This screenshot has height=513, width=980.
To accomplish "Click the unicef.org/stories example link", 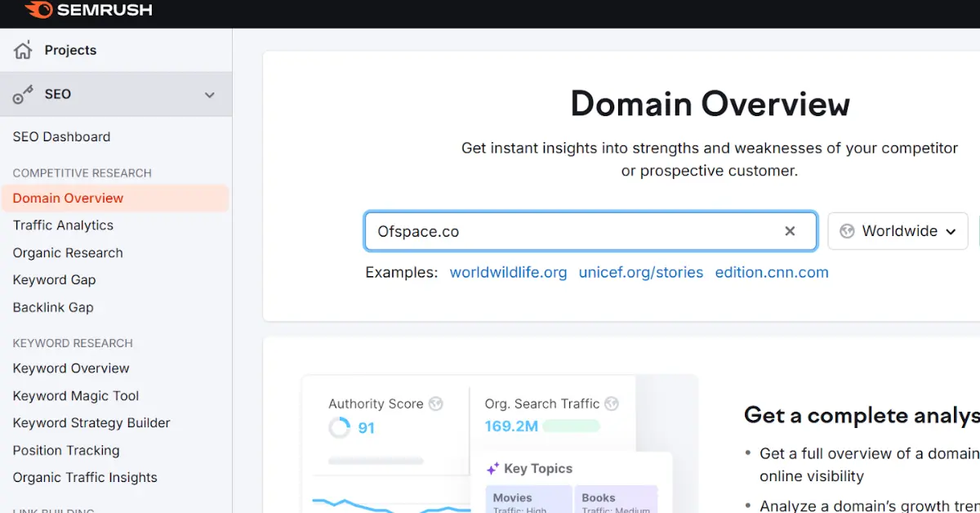I will 641,273.
